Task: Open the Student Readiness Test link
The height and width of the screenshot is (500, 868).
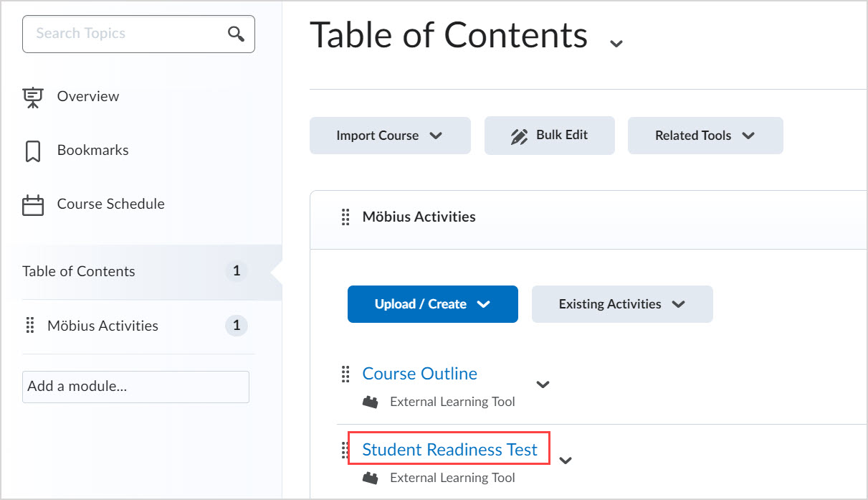Action: (x=449, y=449)
